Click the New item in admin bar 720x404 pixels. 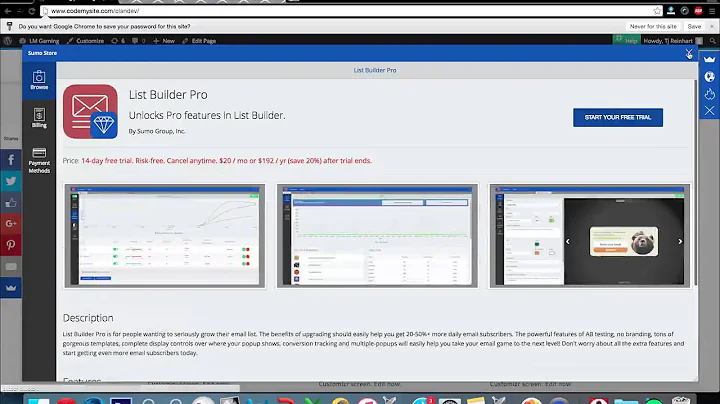[164, 41]
